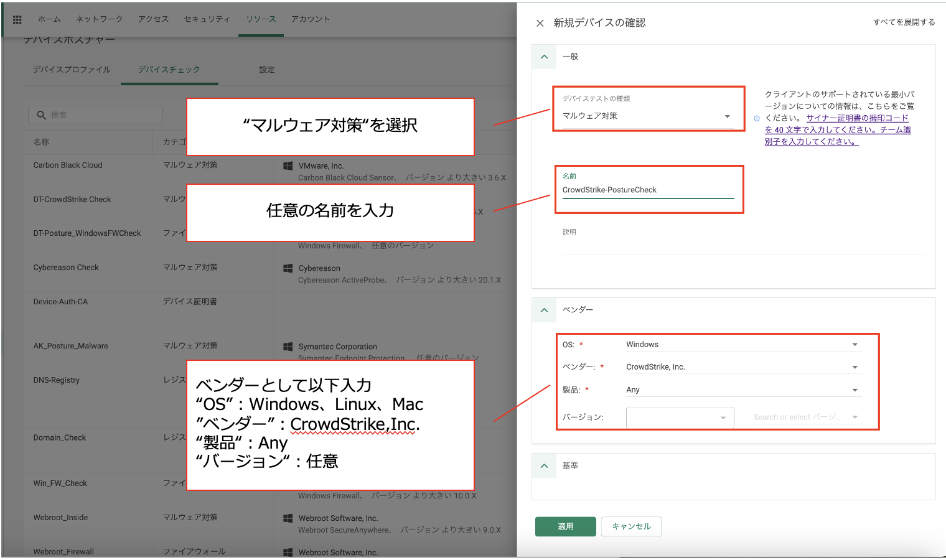Select the Carbon Black Cloud row name

(x=68, y=166)
